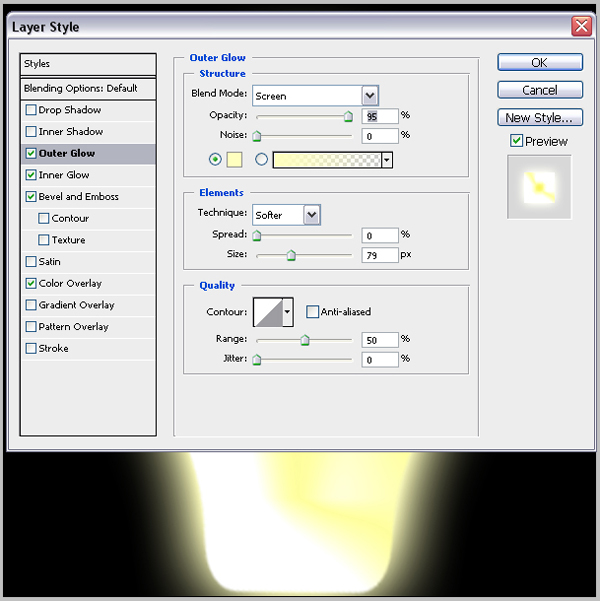Select the Styles list header
Screen dimensions: 600x601
tap(88, 64)
